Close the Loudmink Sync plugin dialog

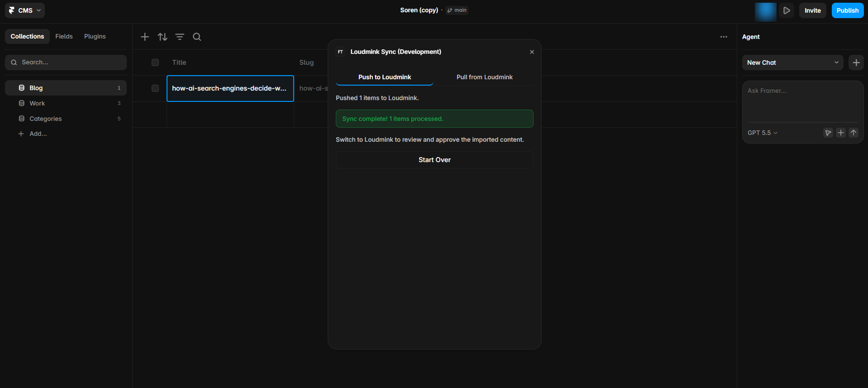[532, 52]
